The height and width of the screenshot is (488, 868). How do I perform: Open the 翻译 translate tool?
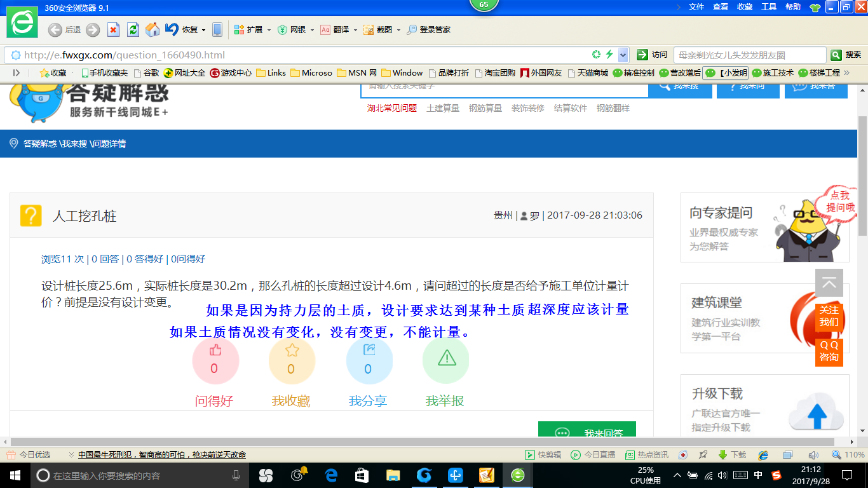334,30
